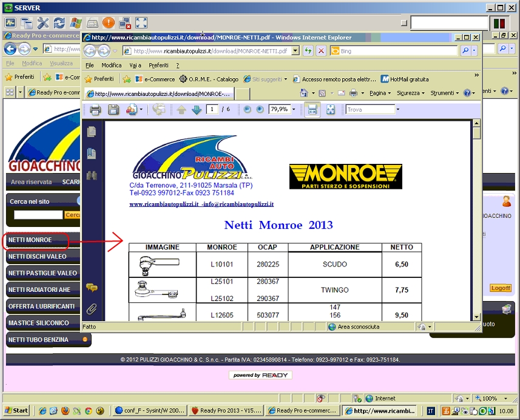This screenshot has width=520, height=420.
Task: Click NETTI DISCHI VALEO sidebar button
Action: click(43, 257)
